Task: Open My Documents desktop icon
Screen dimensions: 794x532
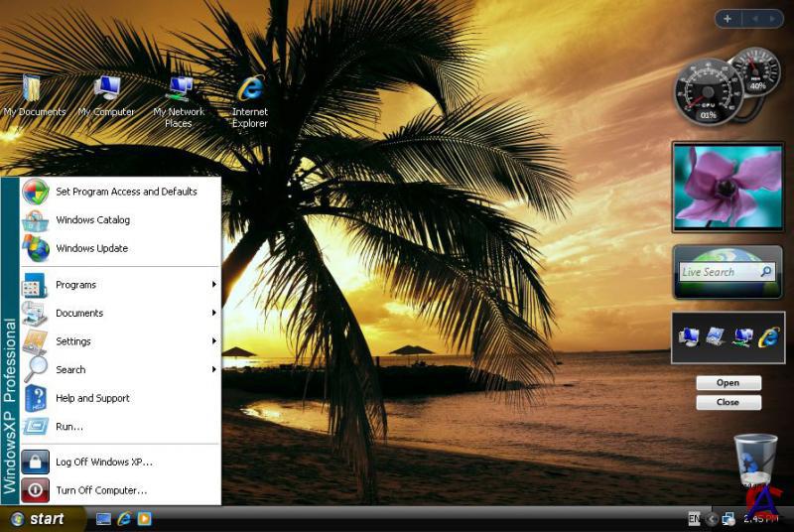Action: (x=33, y=90)
